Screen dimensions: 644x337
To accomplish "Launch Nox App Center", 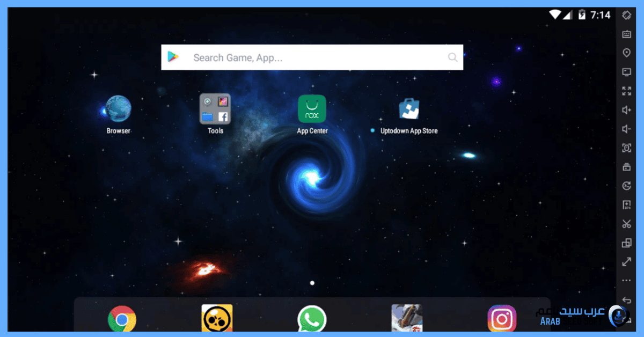I will pos(312,109).
